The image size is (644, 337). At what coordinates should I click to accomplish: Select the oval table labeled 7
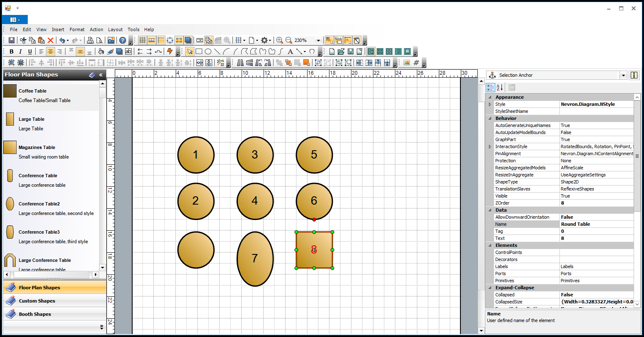pos(255,259)
